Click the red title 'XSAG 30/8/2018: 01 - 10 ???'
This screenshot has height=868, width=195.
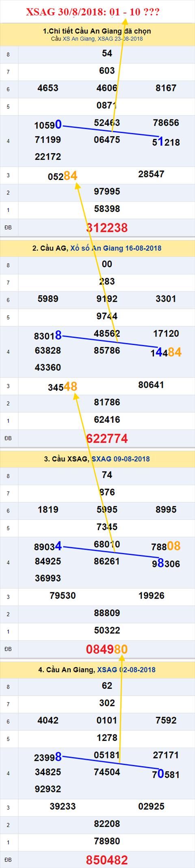coord(93,12)
